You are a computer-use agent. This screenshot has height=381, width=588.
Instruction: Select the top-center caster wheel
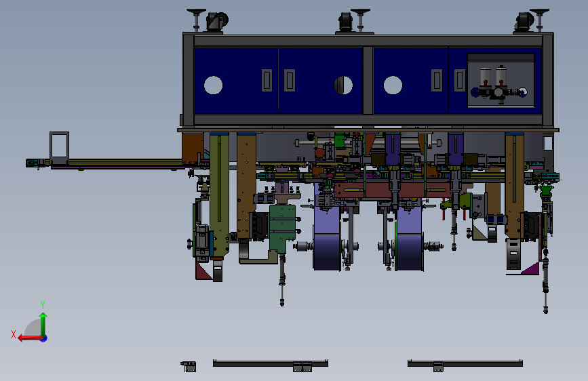tap(345, 22)
